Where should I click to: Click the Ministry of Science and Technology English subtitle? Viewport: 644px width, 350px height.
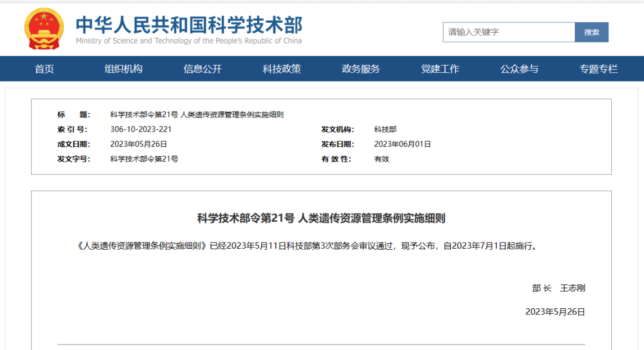(x=188, y=41)
